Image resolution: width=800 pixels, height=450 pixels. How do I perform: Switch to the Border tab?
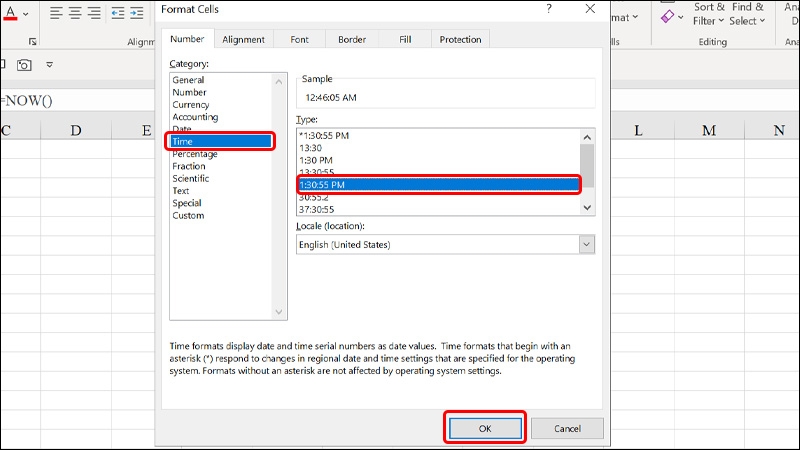coord(352,39)
